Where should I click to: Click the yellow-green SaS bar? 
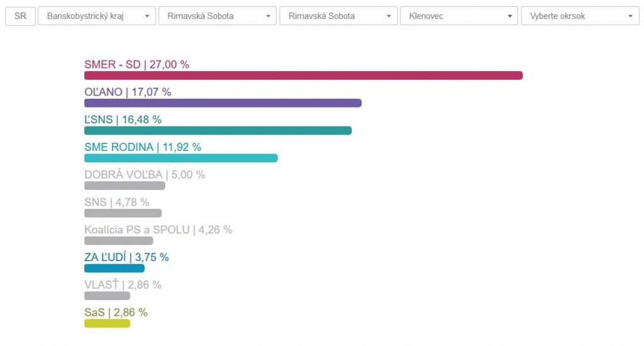click(107, 323)
